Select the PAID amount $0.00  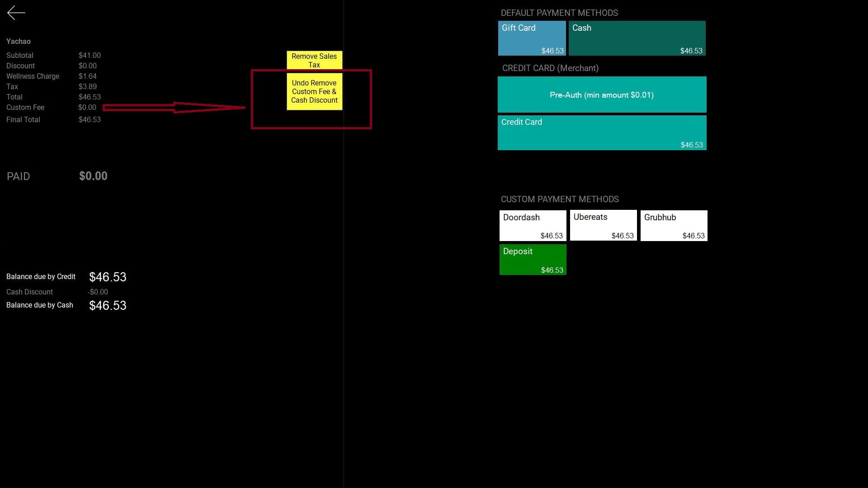pyautogui.click(x=93, y=176)
